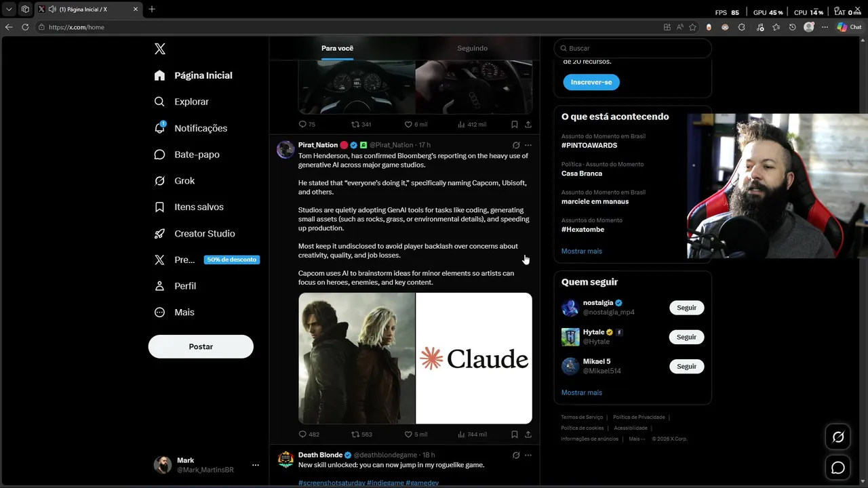
Task: Reply to the car post (75)
Action: pyautogui.click(x=307, y=125)
